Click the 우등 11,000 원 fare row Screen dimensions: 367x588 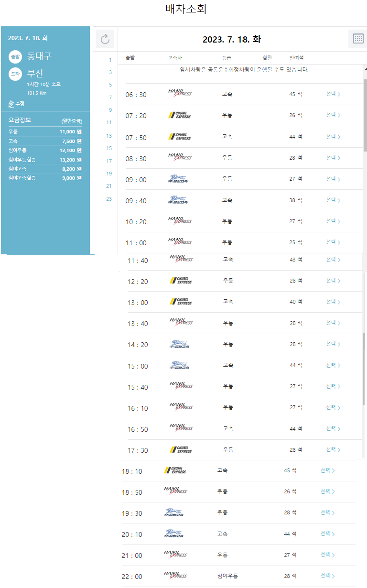(45, 131)
